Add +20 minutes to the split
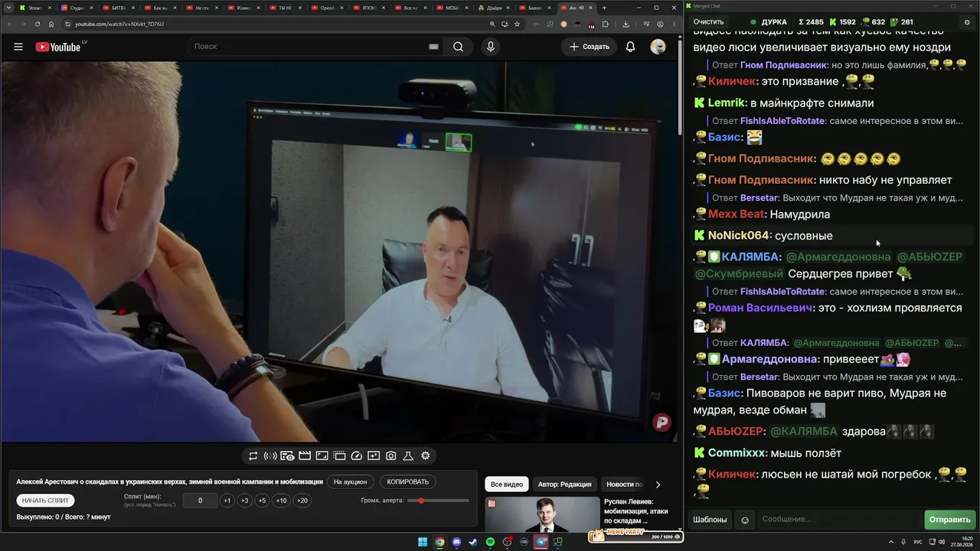The width and height of the screenshot is (980, 551). (302, 500)
